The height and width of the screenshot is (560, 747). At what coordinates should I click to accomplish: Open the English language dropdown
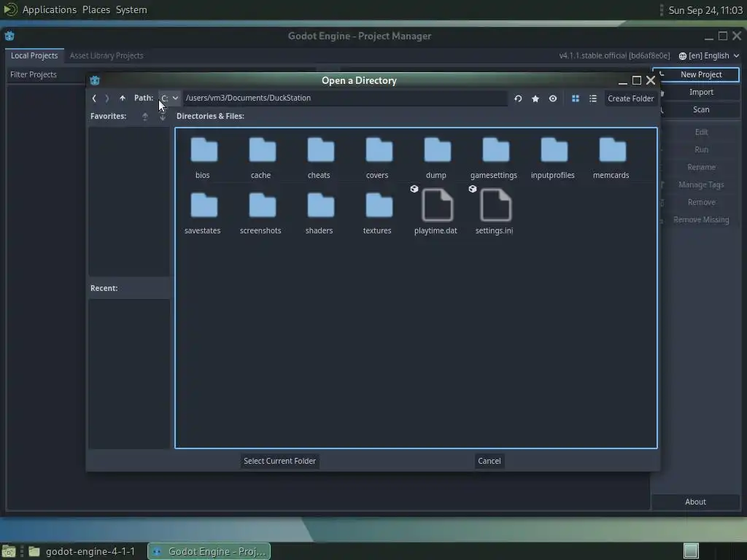(x=709, y=55)
